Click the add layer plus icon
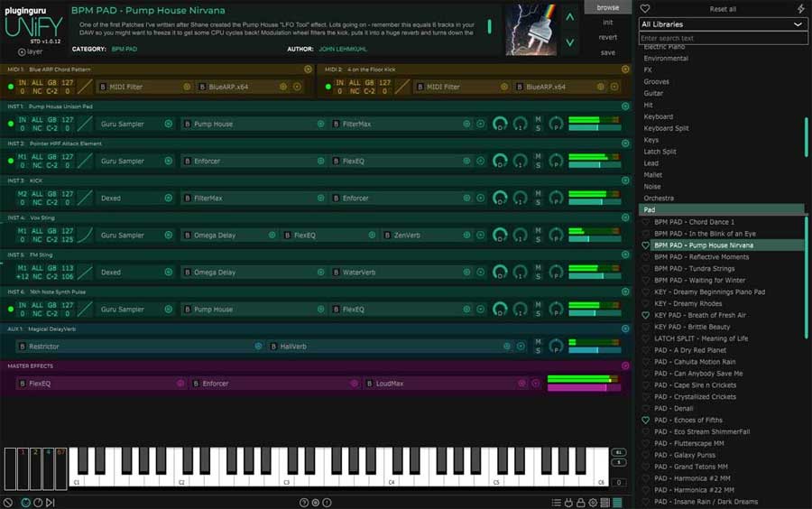The width and height of the screenshot is (812, 509). pyautogui.click(x=22, y=51)
